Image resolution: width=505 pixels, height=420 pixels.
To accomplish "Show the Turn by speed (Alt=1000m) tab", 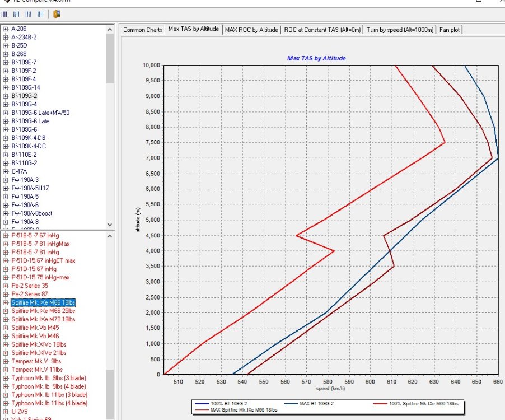I will [400, 30].
